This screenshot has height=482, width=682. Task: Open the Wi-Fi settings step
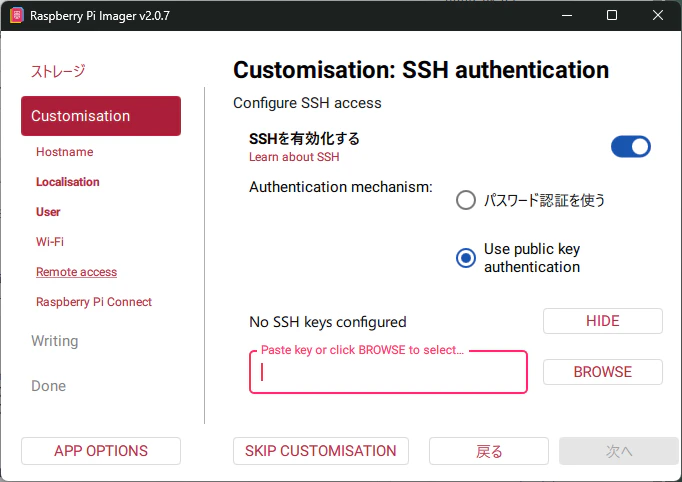[50, 242]
